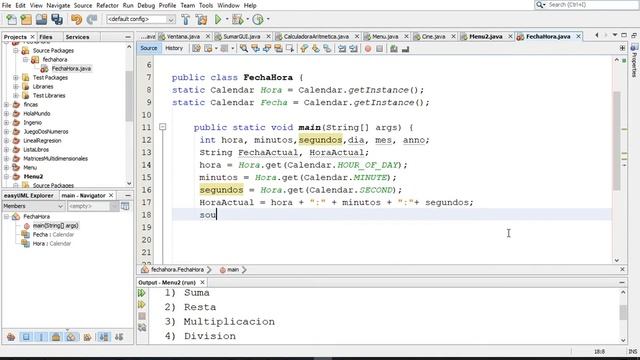
Task: Click the red Start Macro Recording icon
Action: click(368, 49)
